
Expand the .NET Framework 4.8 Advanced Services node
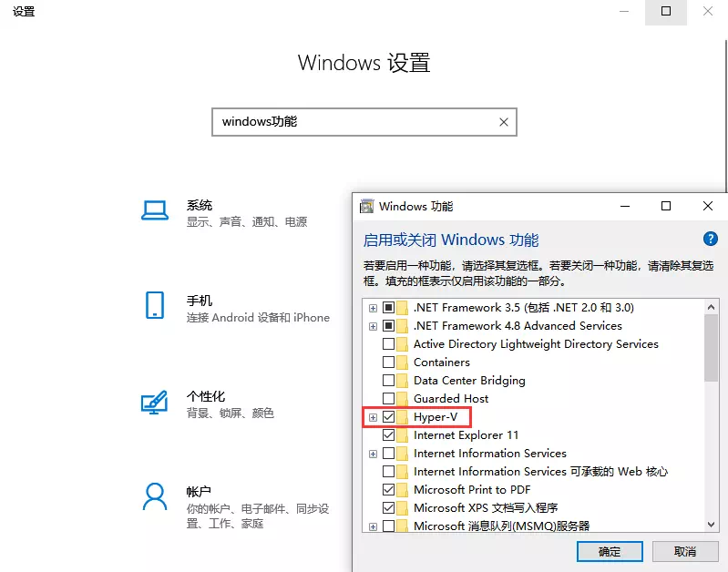[x=373, y=326]
